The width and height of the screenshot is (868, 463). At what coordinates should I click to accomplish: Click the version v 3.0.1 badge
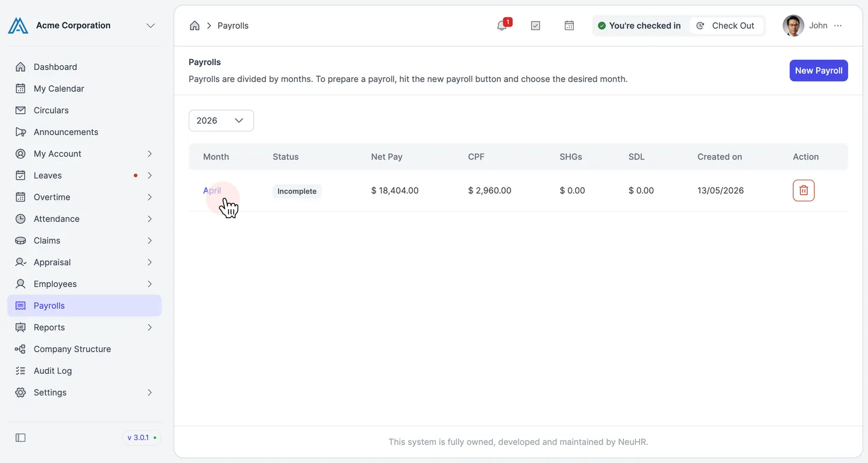(x=142, y=438)
